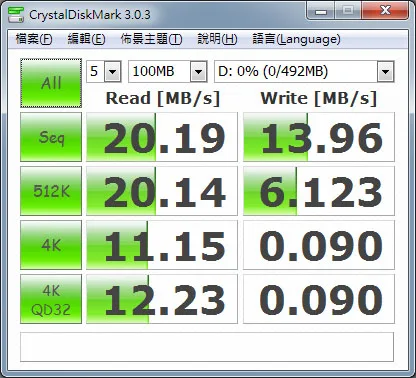
Task: Click the Write [MB/s] column header
Action: click(319, 98)
